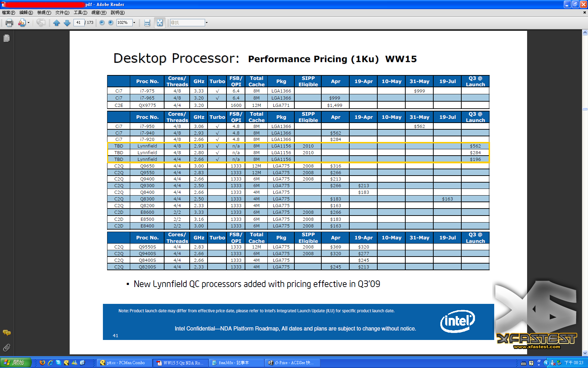This screenshot has height=368, width=588.
Task: Open the 視窗(W) Window menu
Action: (x=99, y=13)
